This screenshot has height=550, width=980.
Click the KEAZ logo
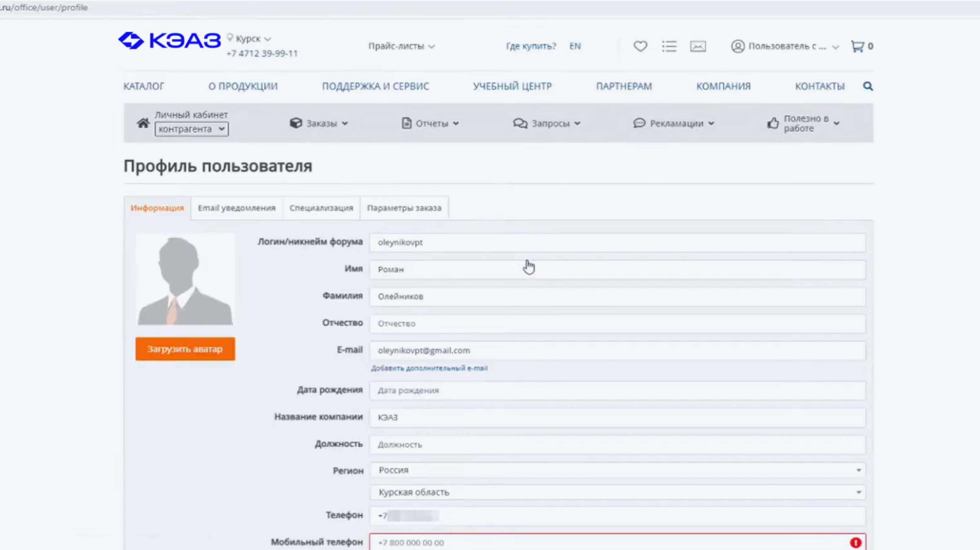tap(170, 41)
